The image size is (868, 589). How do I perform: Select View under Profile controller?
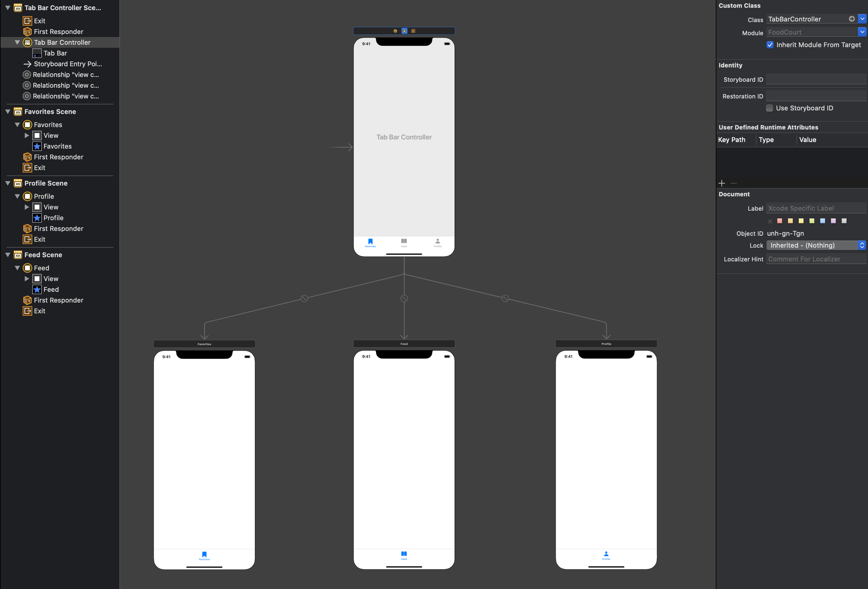point(46,207)
